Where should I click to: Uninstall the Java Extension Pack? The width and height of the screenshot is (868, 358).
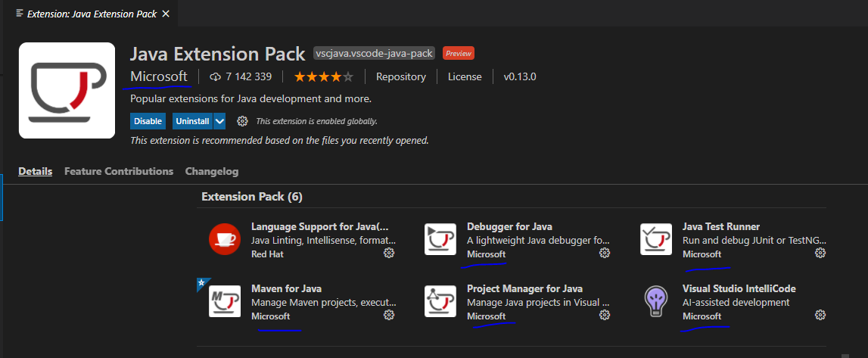pyautogui.click(x=193, y=120)
